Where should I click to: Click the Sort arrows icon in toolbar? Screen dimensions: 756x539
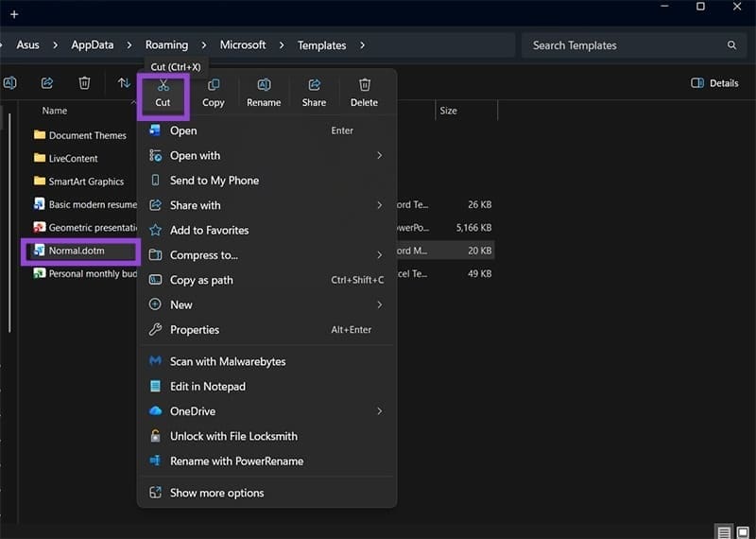124,83
